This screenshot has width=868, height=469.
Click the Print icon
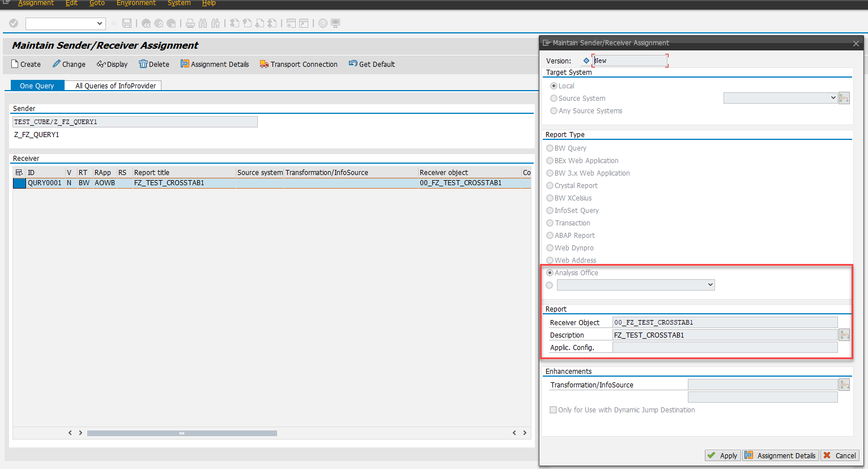coord(190,23)
